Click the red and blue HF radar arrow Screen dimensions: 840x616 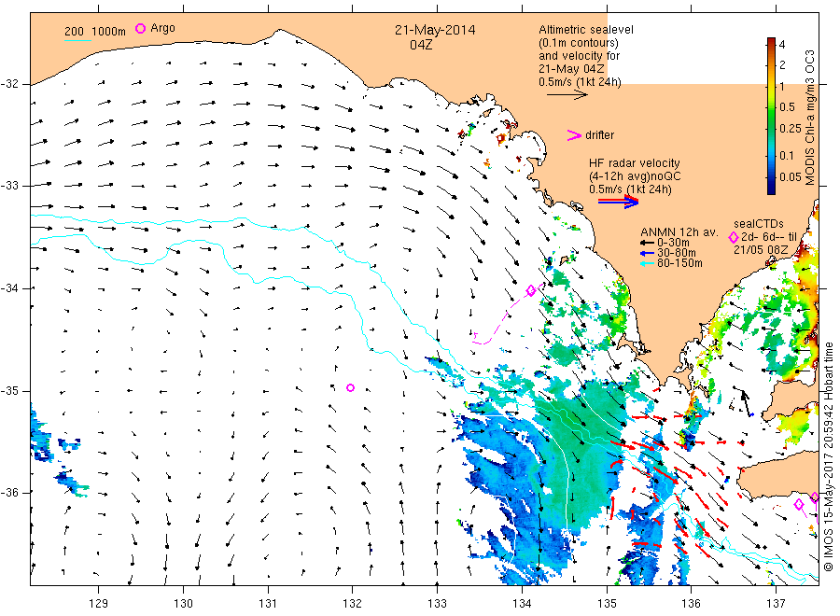coord(619,202)
